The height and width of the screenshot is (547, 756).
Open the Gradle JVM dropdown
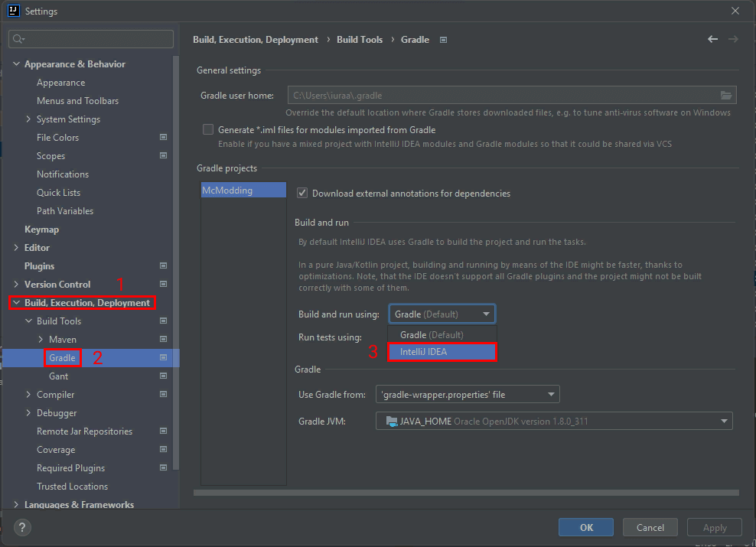point(553,421)
